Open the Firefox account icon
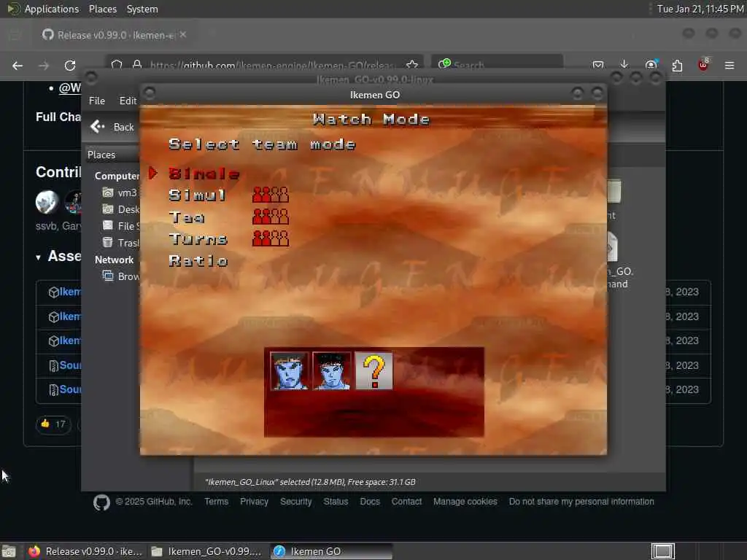The width and height of the screenshot is (747, 560). (x=651, y=65)
